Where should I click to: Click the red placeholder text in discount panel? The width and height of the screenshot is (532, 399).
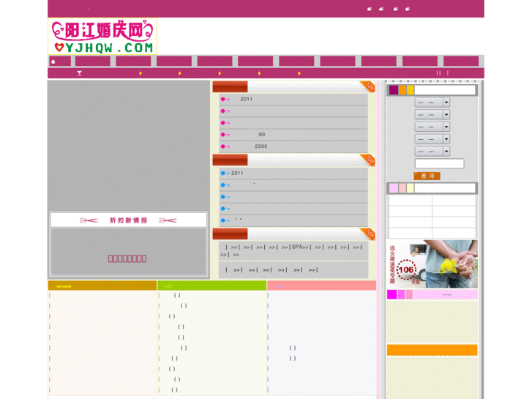127,258
